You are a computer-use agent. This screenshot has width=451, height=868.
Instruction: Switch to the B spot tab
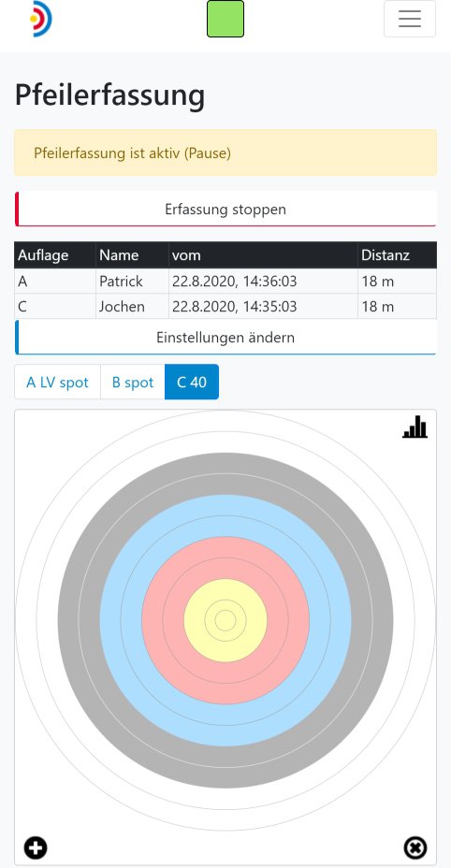coord(133,382)
